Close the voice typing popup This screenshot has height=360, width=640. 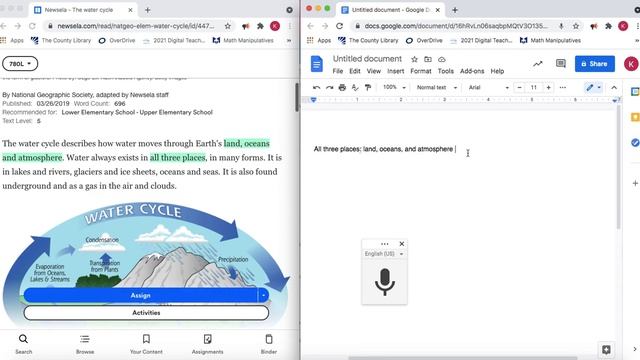tap(402, 244)
